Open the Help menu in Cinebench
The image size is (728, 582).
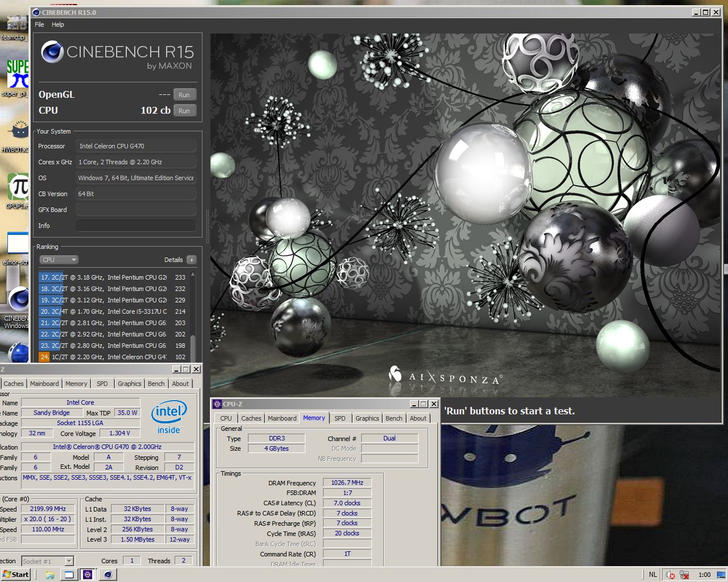[x=58, y=24]
